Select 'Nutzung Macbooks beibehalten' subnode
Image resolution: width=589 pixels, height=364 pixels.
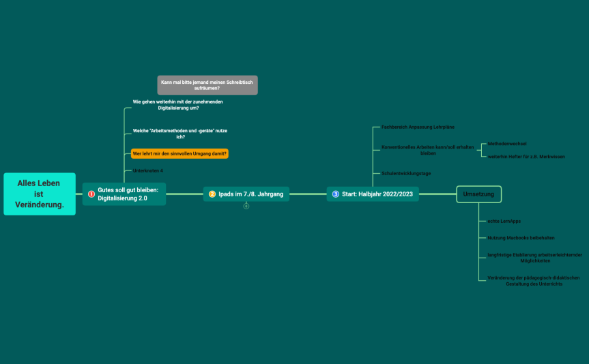pos(521,238)
